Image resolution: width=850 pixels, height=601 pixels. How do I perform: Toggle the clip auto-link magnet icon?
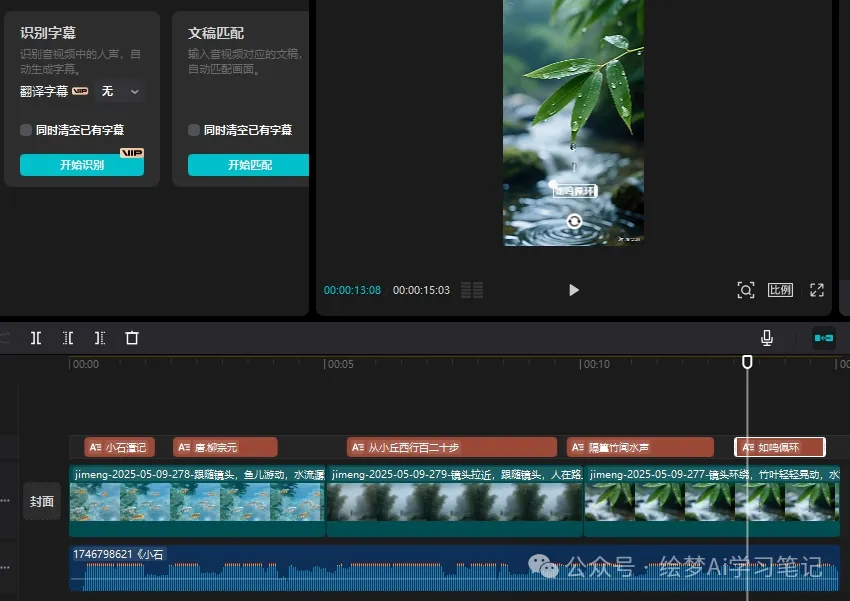pyautogui.click(x=823, y=338)
